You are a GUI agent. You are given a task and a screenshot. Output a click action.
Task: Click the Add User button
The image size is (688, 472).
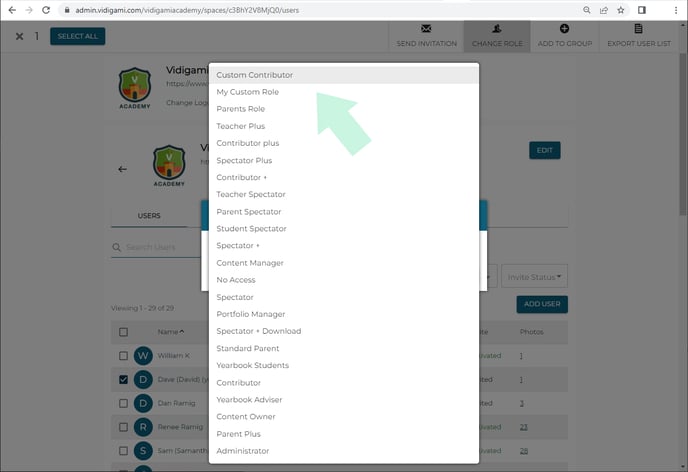coord(542,304)
